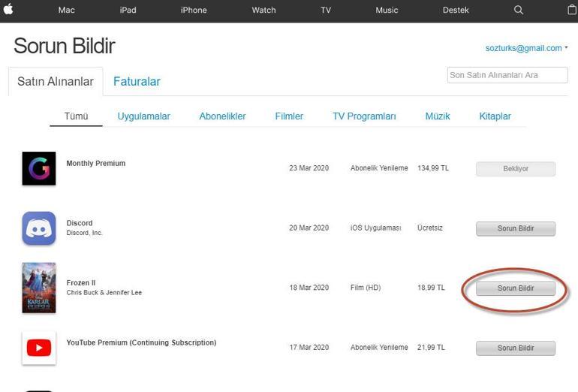Viewport: 578px width, 392px height.
Task: Show only Filmler purchases
Action: pyautogui.click(x=289, y=116)
